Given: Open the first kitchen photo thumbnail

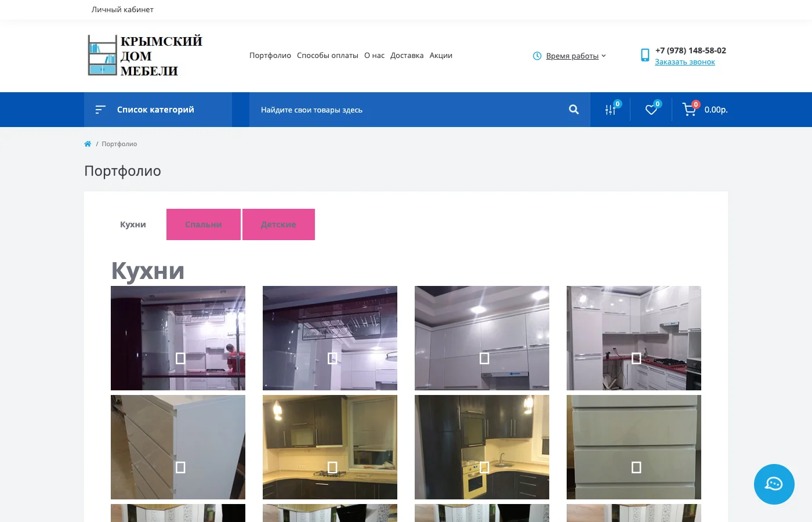Looking at the screenshot, I should click(x=178, y=338).
